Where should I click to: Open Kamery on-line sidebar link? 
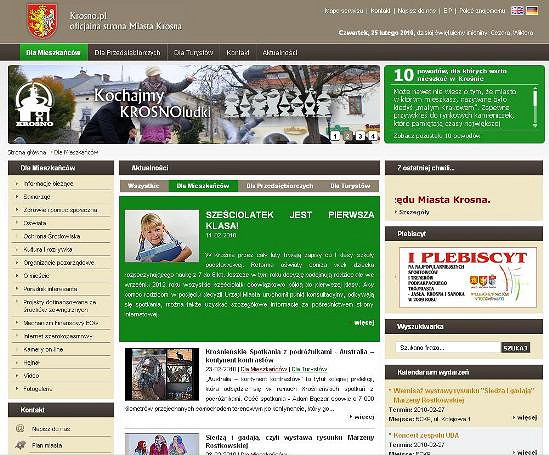tap(43, 349)
